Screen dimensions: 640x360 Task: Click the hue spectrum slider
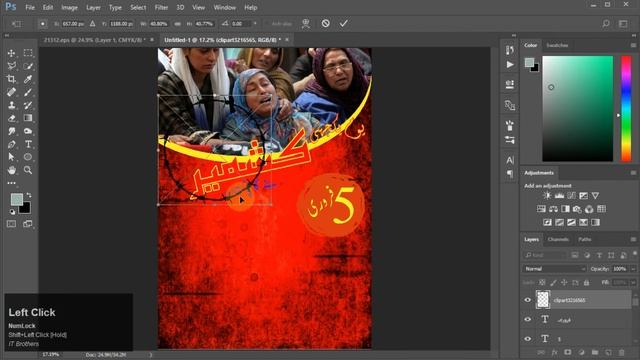[626, 109]
